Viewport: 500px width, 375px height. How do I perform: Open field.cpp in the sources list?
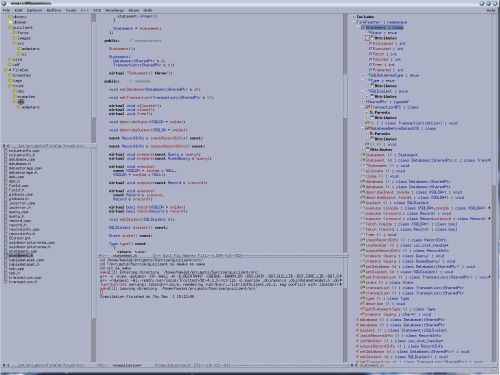18,186
